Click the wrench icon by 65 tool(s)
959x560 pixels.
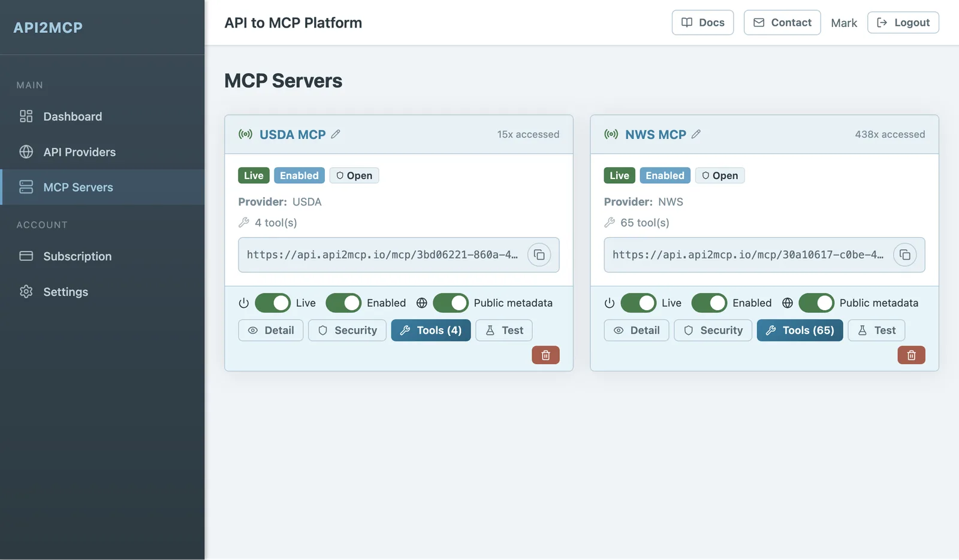click(610, 222)
